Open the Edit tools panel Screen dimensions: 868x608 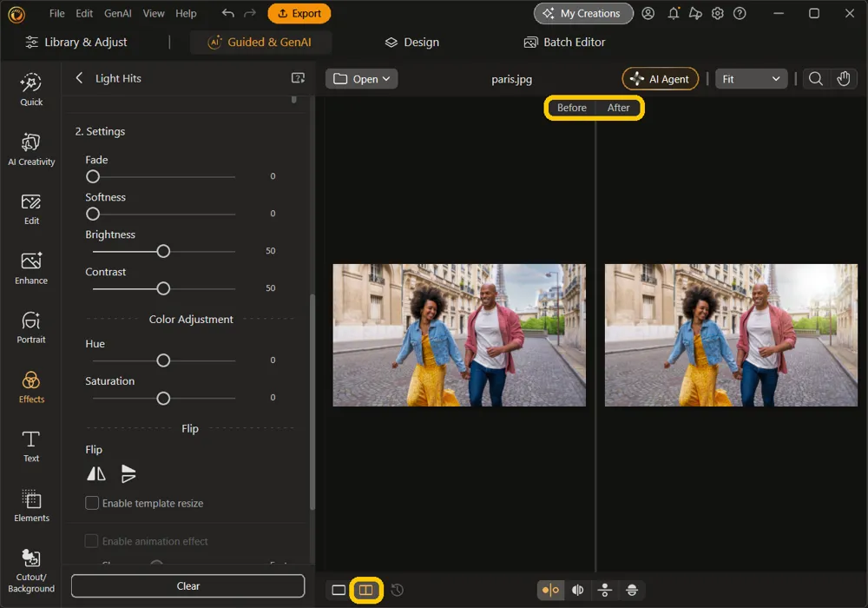[31, 209]
